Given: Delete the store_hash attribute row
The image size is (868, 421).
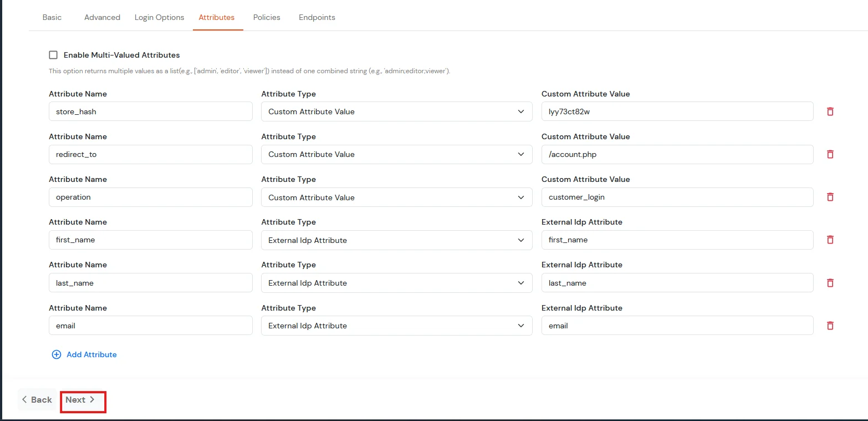Looking at the screenshot, I should point(830,111).
